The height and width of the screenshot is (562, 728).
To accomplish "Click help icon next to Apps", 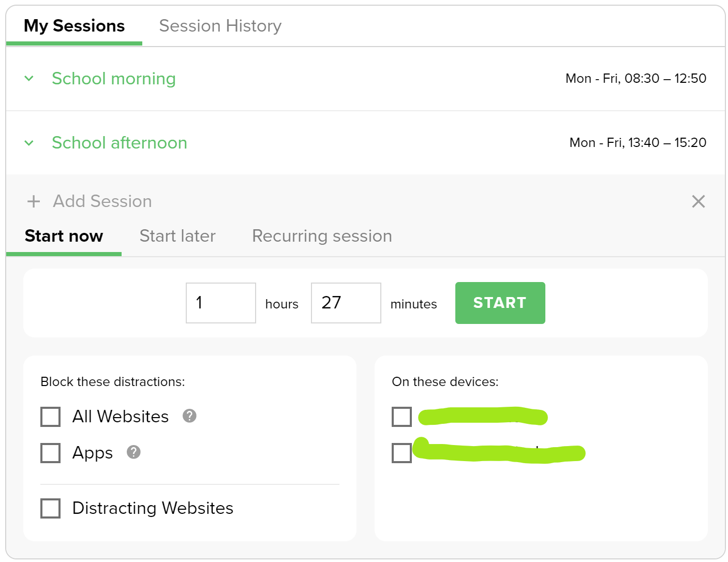I will pos(133,452).
